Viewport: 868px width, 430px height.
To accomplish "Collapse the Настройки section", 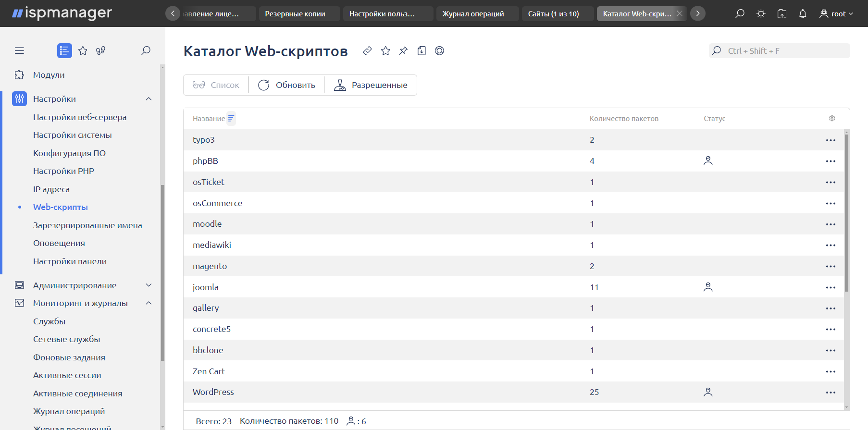I will tap(149, 99).
